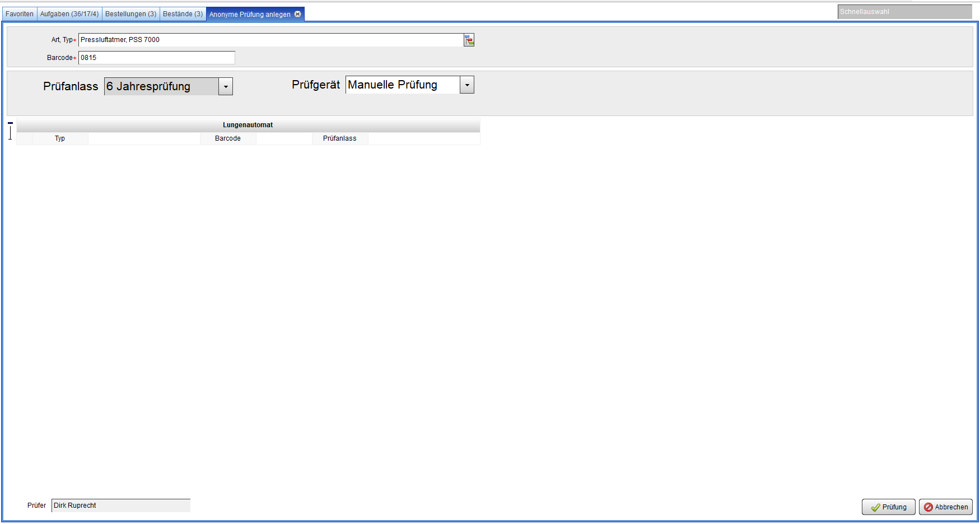Viewport: 980px width, 524px height.
Task: Click the Abbrechen button
Action: 945,507
